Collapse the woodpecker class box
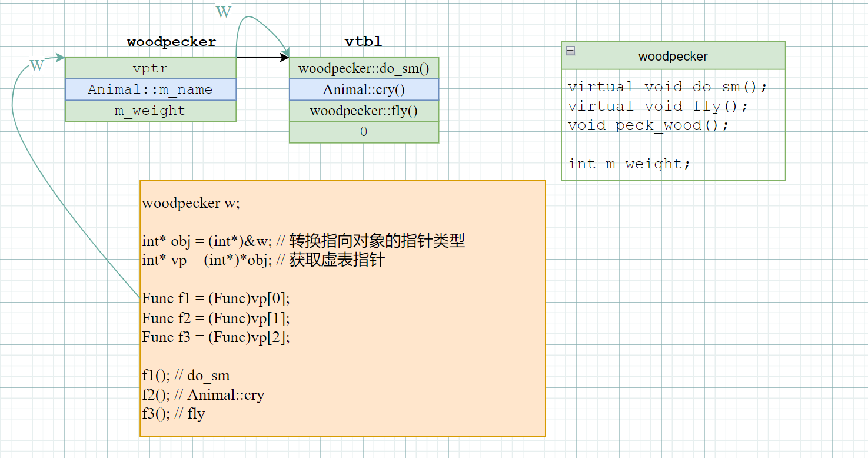868x458 pixels. [x=570, y=51]
